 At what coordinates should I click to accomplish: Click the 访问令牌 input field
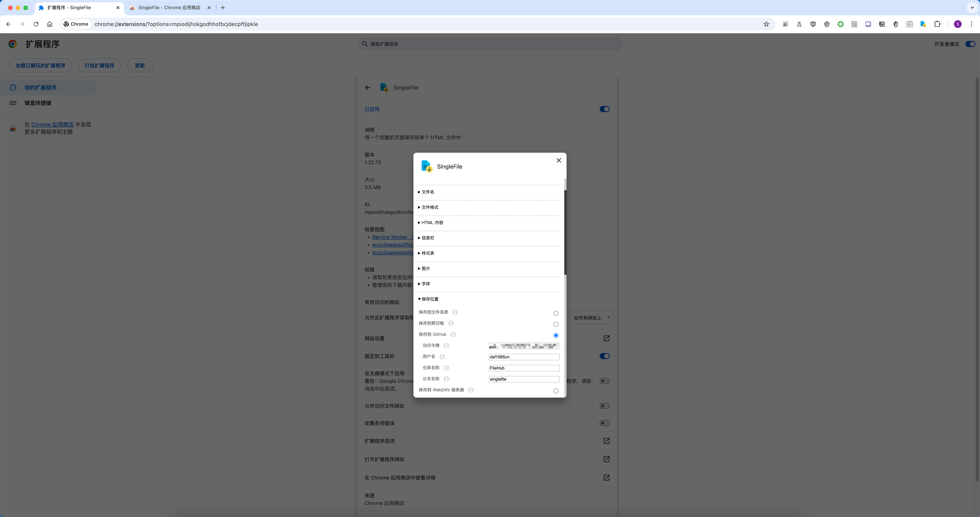(524, 346)
